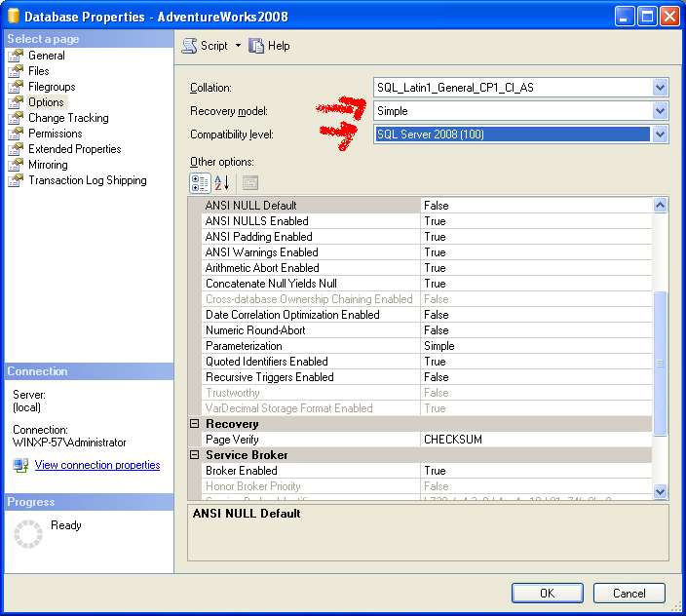The image size is (686, 616).
Task: Open the Permissions page
Action: [56, 134]
